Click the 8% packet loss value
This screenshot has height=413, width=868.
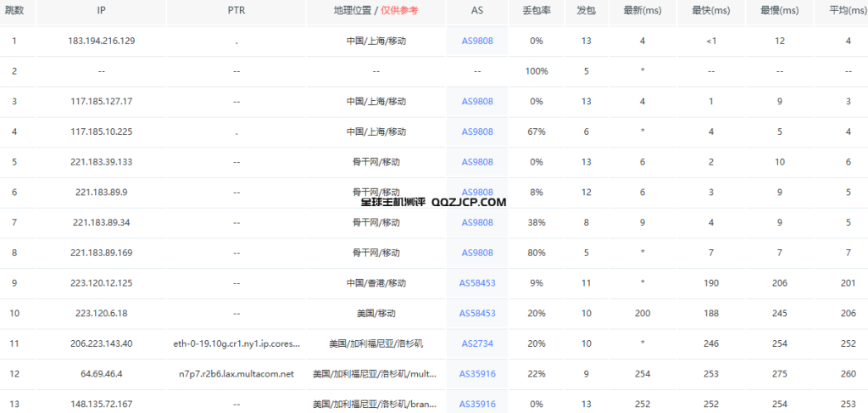coord(536,193)
